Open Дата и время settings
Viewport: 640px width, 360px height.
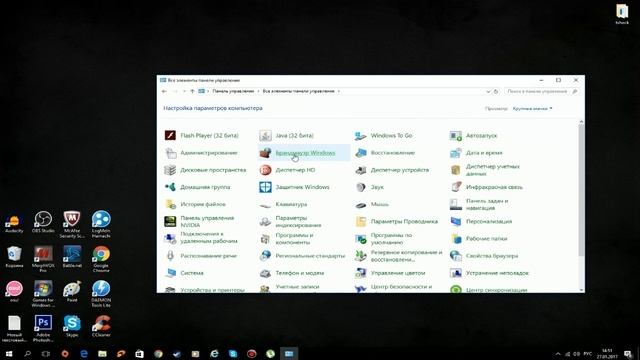(x=476, y=153)
